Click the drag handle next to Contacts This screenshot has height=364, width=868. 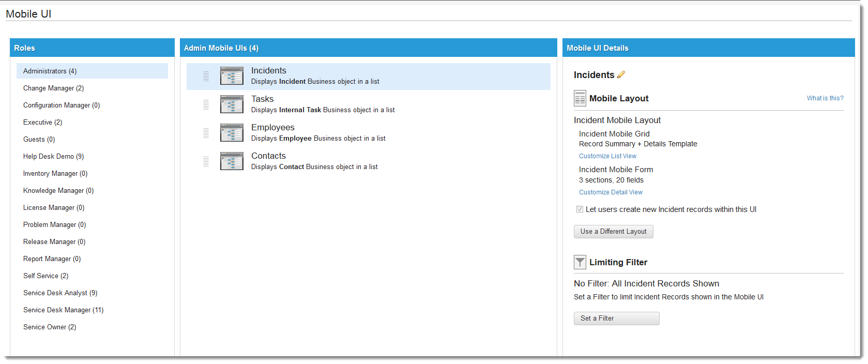coord(206,161)
